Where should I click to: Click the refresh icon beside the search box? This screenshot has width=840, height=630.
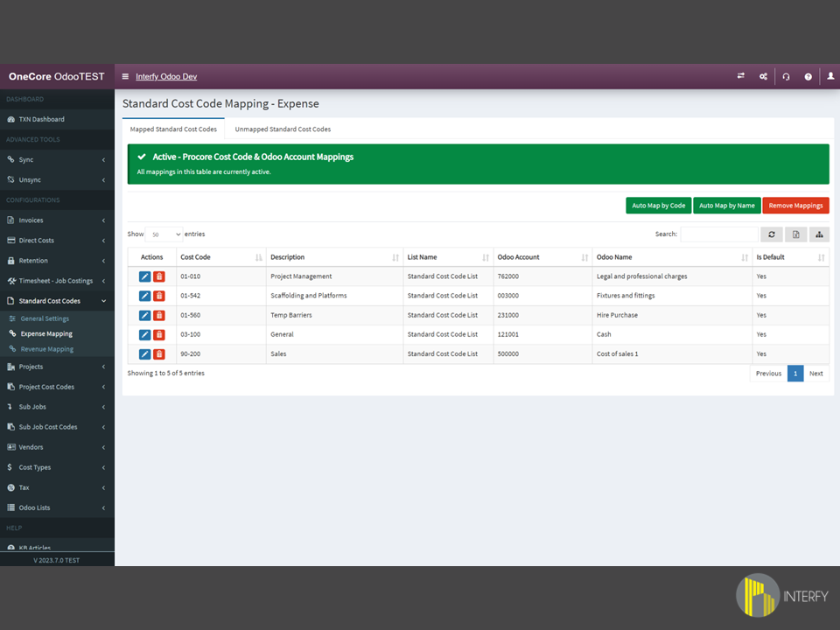tap(771, 234)
